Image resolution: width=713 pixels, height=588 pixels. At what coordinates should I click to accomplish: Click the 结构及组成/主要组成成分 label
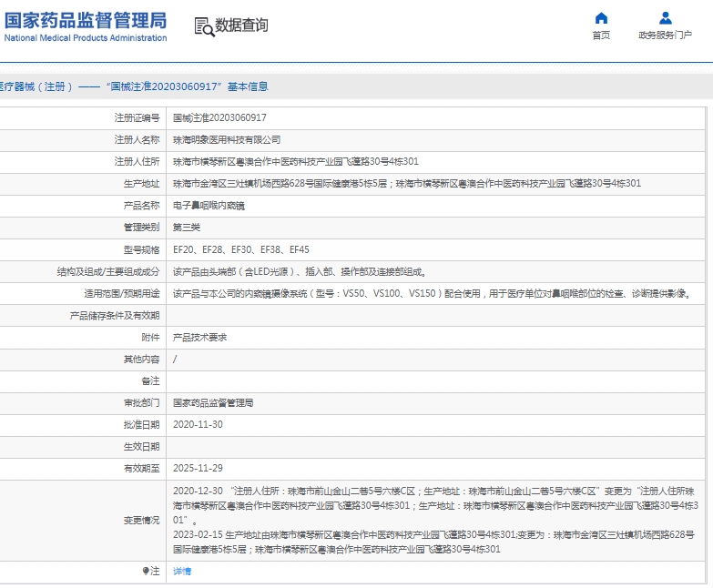pyautogui.click(x=108, y=272)
